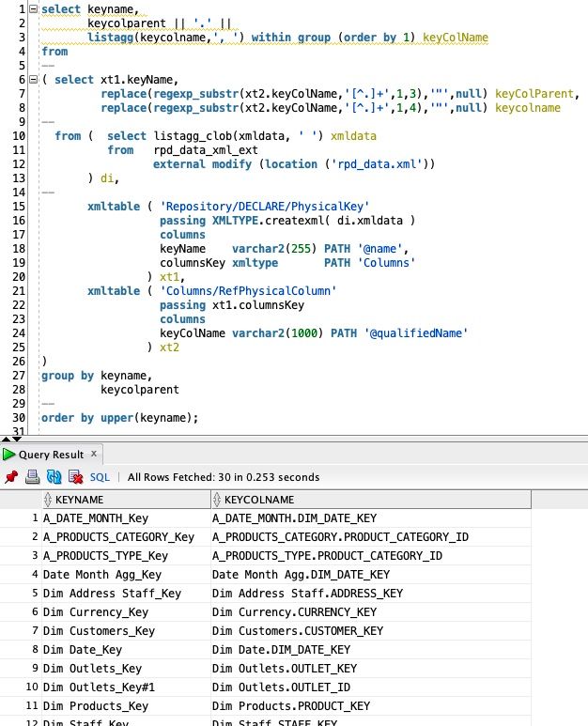Sort by the KEYNAME column header
The width and height of the screenshot is (588, 726).
[127, 500]
